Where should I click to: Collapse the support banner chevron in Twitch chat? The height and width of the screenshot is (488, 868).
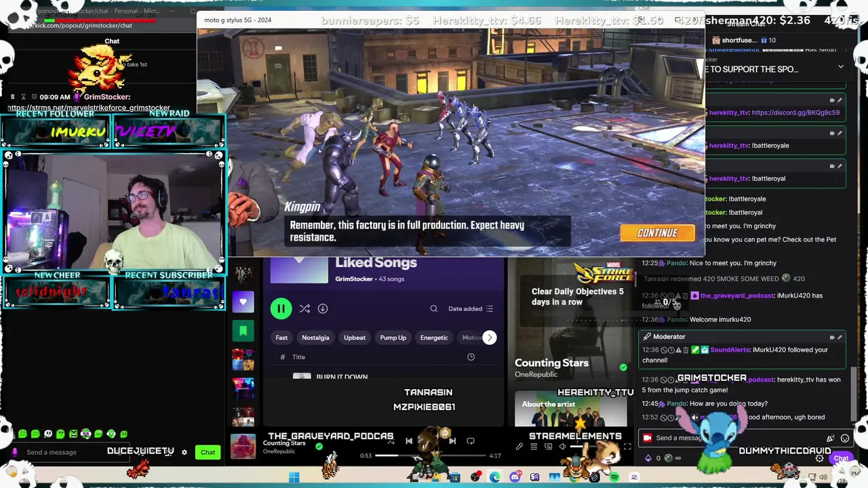pyautogui.click(x=841, y=66)
